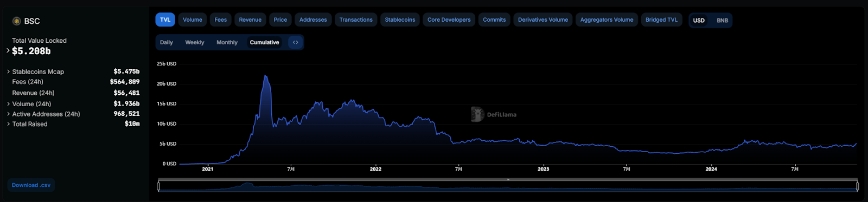
Task: Click the 5b USD y-axis label
Action: coord(168,144)
